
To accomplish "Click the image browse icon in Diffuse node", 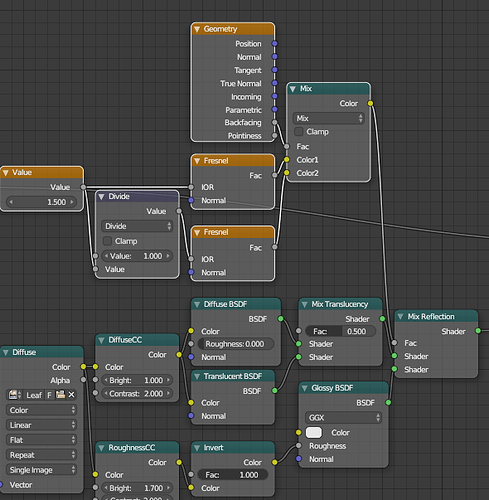I will click(x=14, y=395).
